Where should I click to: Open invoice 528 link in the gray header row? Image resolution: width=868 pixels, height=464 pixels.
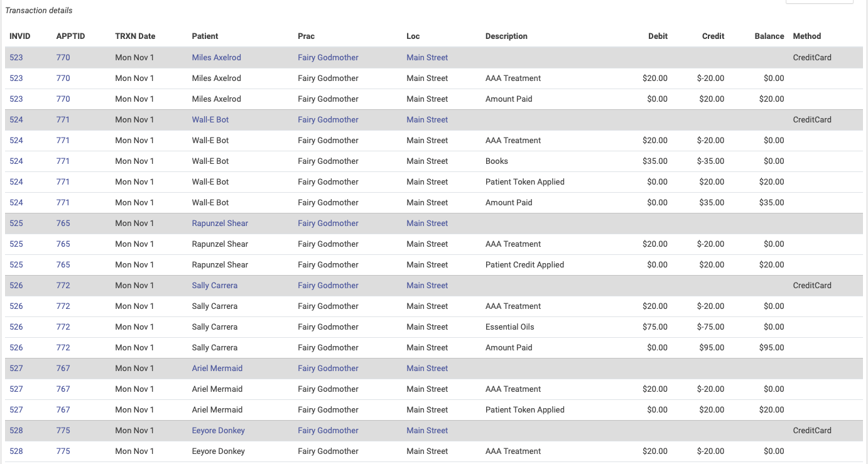(16, 430)
